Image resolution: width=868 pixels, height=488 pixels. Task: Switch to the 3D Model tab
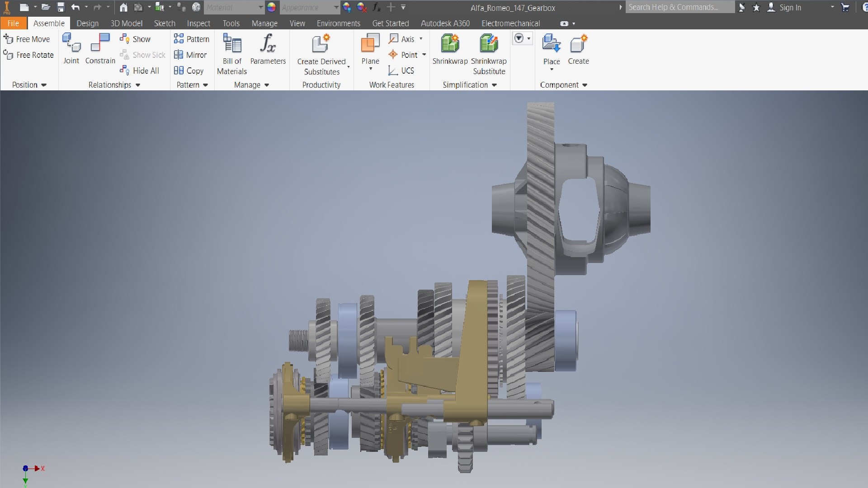tap(126, 23)
